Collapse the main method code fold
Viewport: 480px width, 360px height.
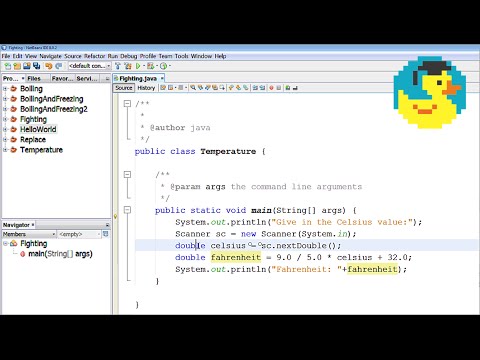127,210
